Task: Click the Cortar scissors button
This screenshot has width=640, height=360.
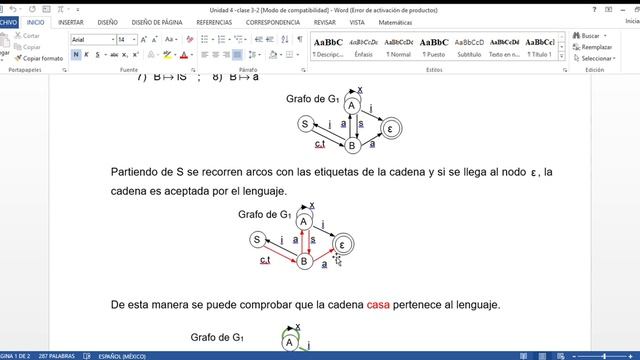Action: [27, 36]
